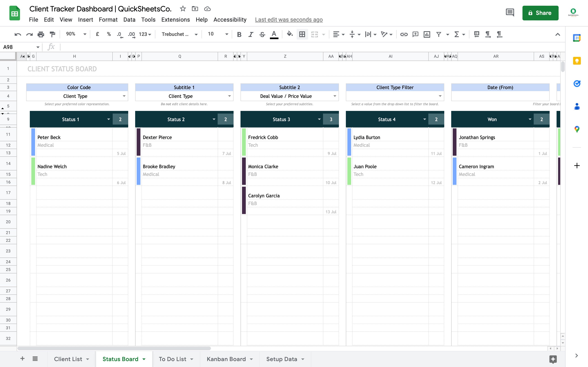
Task: Open the Print icon
Action: point(41,34)
